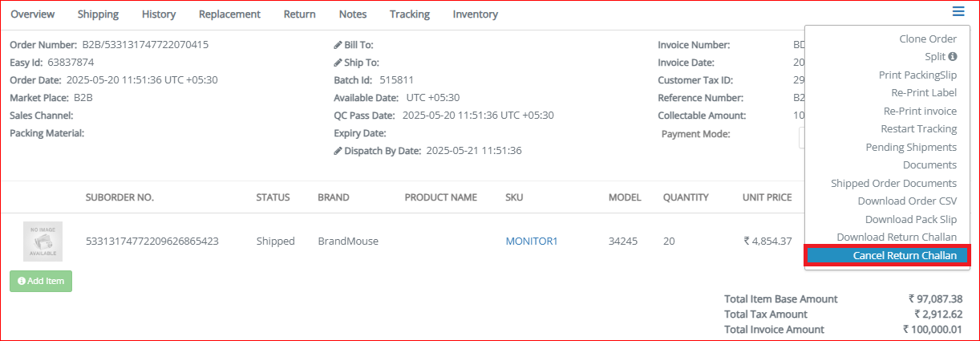Viewport: 980px width, 341px height.
Task: Open the Payment Mode dropdown
Action: [802, 138]
